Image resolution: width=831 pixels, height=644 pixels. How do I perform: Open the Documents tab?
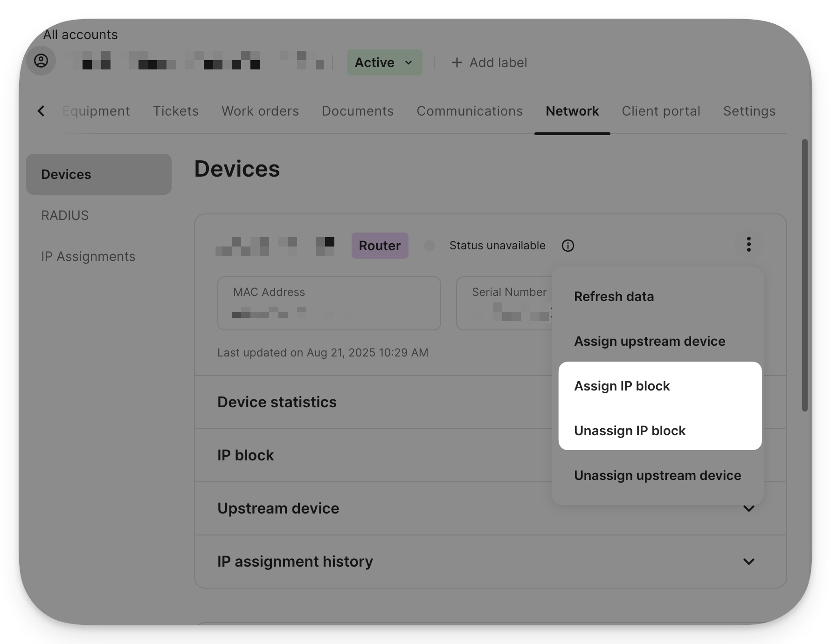(358, 111)
